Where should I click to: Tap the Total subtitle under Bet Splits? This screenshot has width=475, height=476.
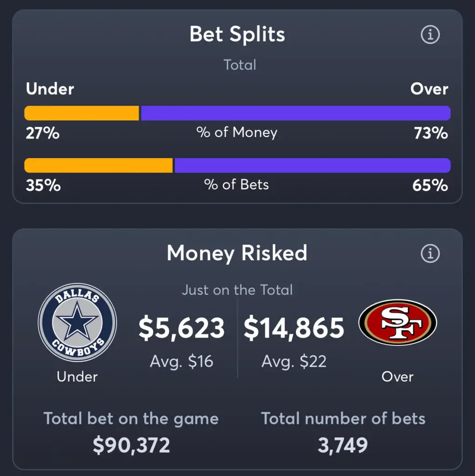[x=240, y=65]
